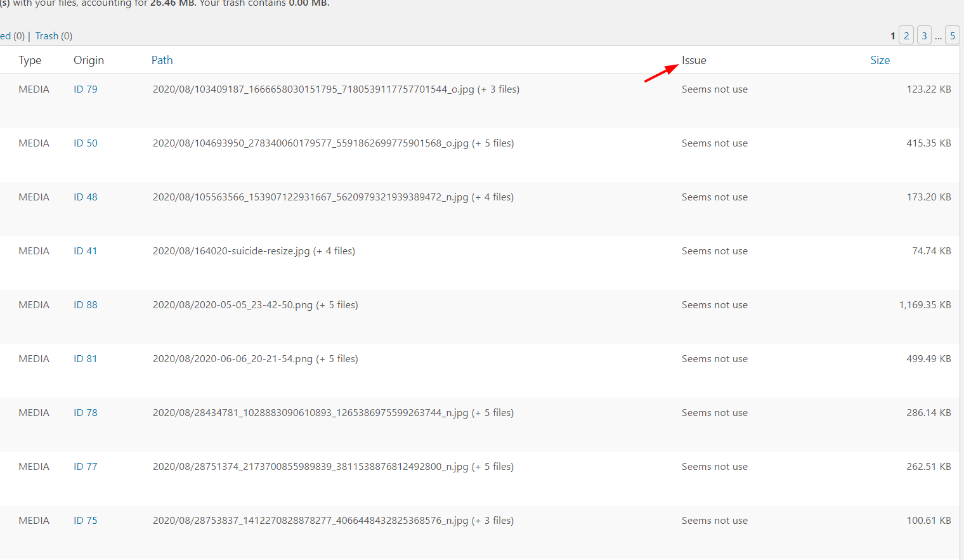Viewport: 964px width, 560px height.
Task: Click size value 415.35 KB
Action: (x=928, y=143)
